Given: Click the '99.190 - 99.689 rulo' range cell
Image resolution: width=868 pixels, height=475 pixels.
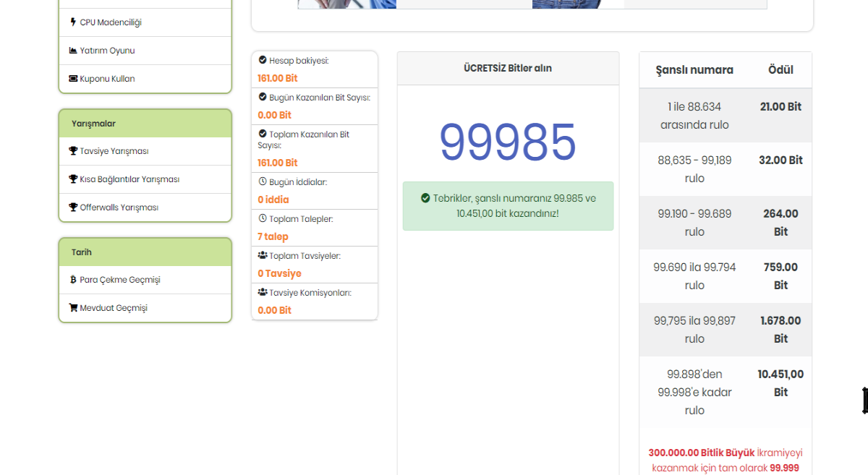Looking at the screenshot, I should pos(694,223).
